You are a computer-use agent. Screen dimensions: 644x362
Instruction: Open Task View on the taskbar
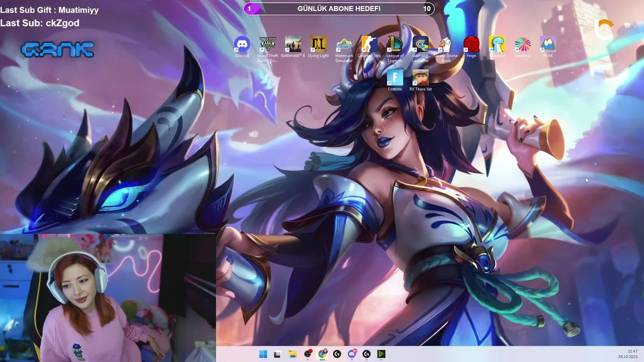(x=277, y=354)
